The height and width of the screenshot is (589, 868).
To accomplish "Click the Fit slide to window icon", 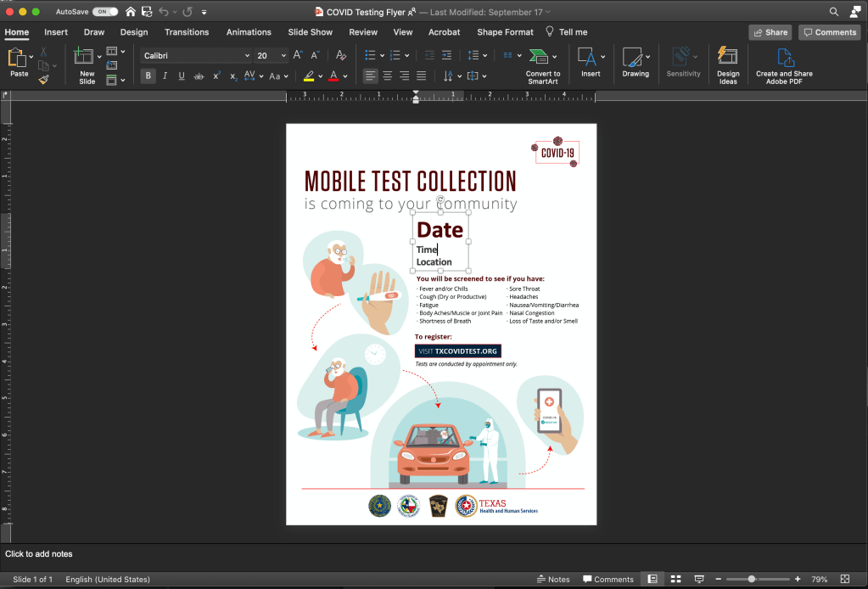I will pyautogui.click(x=843, y=579).
